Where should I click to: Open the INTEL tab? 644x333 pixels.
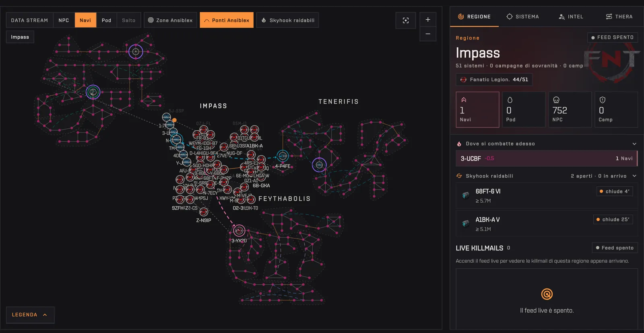click(571, 16)
